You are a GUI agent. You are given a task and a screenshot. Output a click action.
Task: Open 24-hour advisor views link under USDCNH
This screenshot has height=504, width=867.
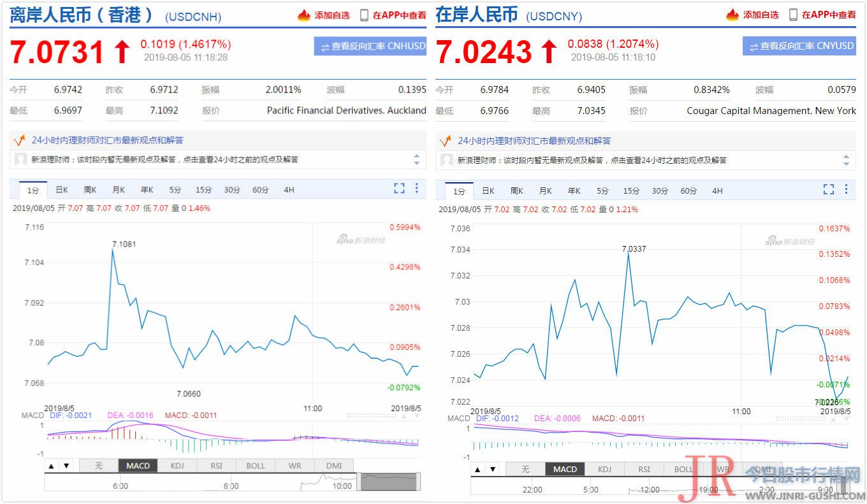coord(107,140)
